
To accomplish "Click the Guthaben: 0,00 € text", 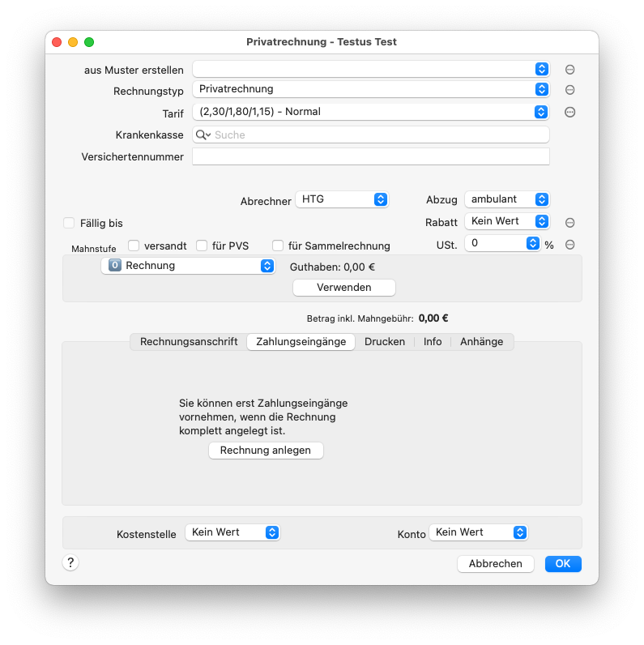I will 332,267.
